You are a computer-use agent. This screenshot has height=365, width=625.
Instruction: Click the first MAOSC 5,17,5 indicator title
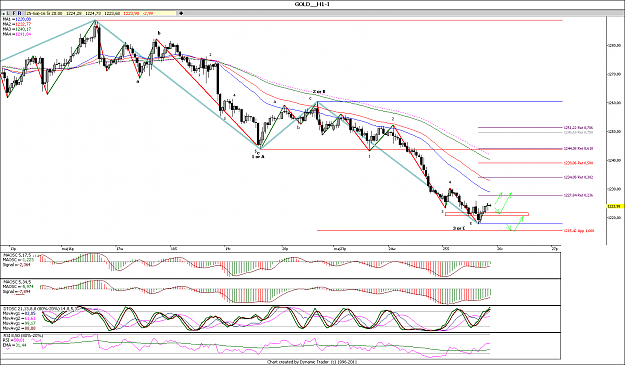click(x=16, y=255)
